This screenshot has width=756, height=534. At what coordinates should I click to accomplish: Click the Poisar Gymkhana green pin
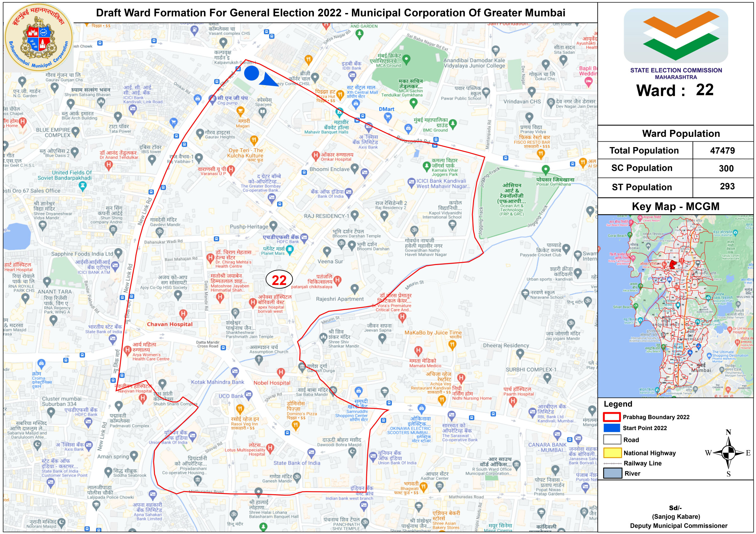click(546, 169)
